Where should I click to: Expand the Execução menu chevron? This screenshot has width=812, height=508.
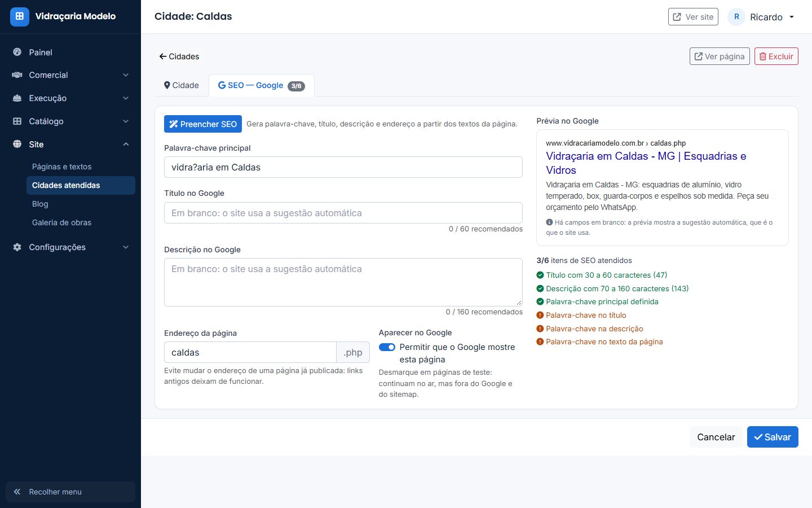[x=126, y=98]
